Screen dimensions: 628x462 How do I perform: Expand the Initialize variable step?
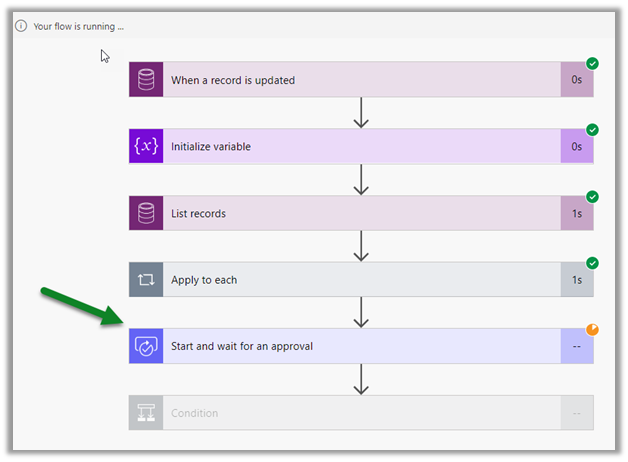click(x=360, y=147)
